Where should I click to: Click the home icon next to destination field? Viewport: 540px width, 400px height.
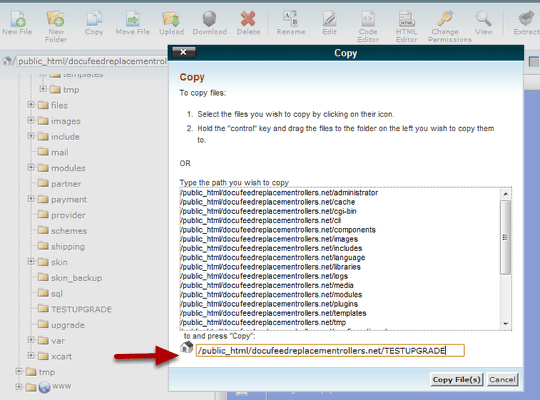[187, 347]
